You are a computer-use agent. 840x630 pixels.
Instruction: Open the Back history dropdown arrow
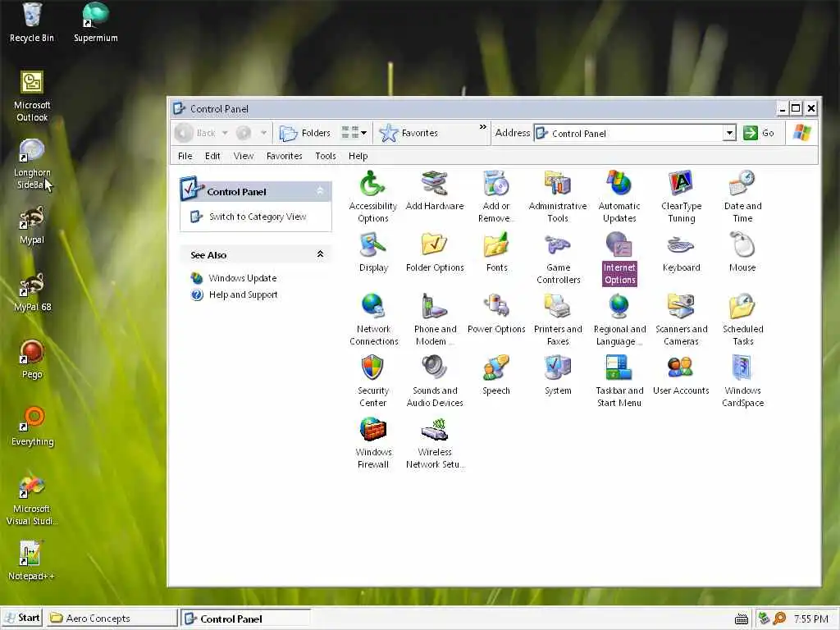click(x=225, y=133)
